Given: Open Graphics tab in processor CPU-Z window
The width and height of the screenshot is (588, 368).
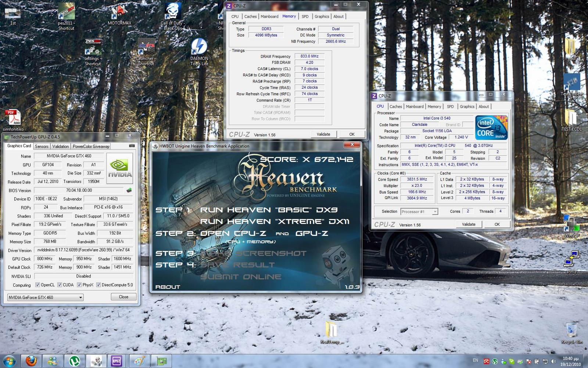Looking at the screenshot, I should tap(467, 107).
